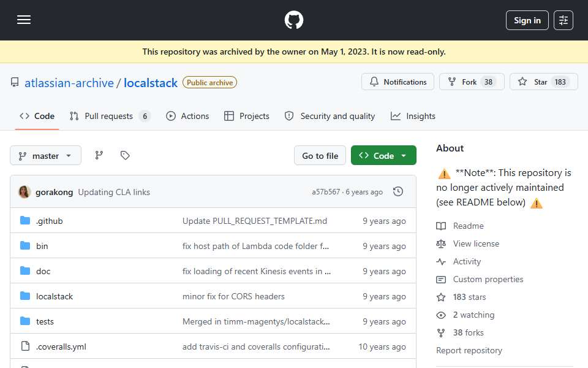Click the watching eye icon

[441, 315]
